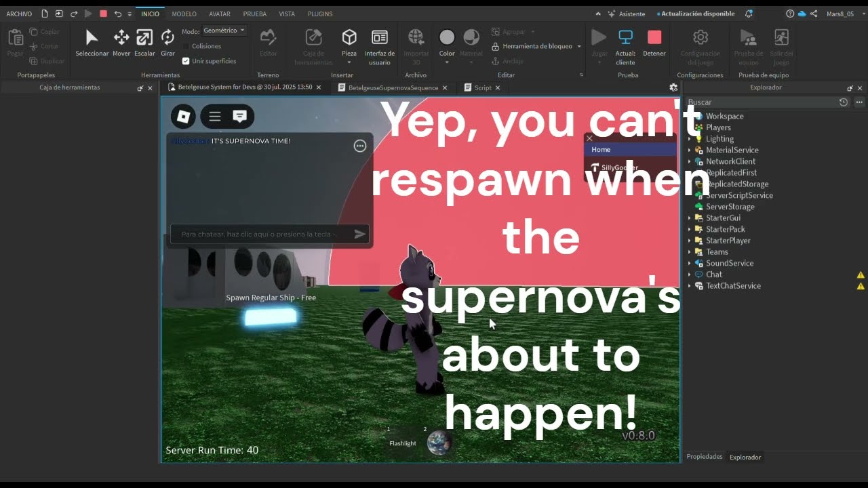The width and height of the screenshot is (868, 488).
Task: Send chat message arrow icon
Action: (359, 234)
